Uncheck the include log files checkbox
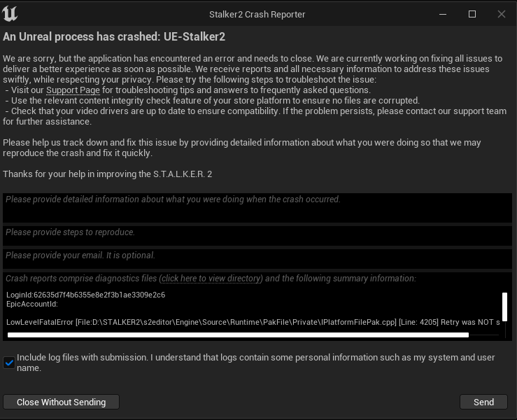 click(9, 363)
